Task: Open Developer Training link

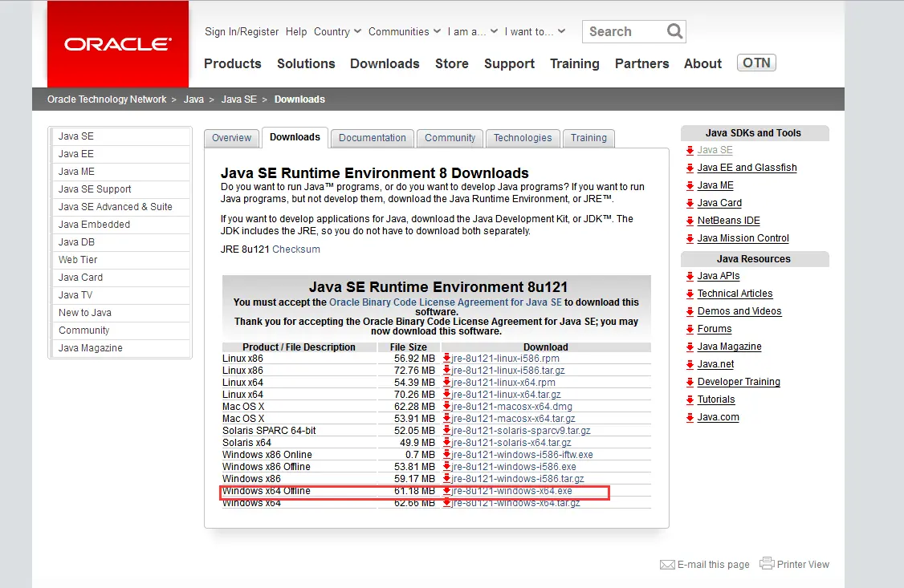Action: pos(739,382)
